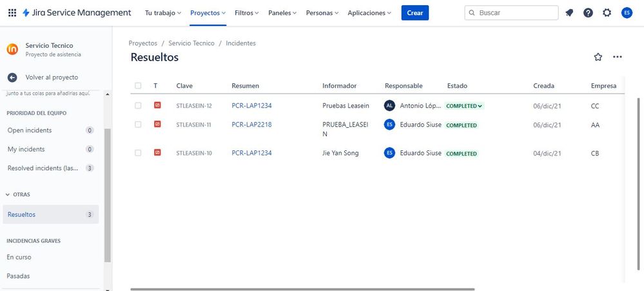Click the search magnifier icon

click(x=472, y=13)
